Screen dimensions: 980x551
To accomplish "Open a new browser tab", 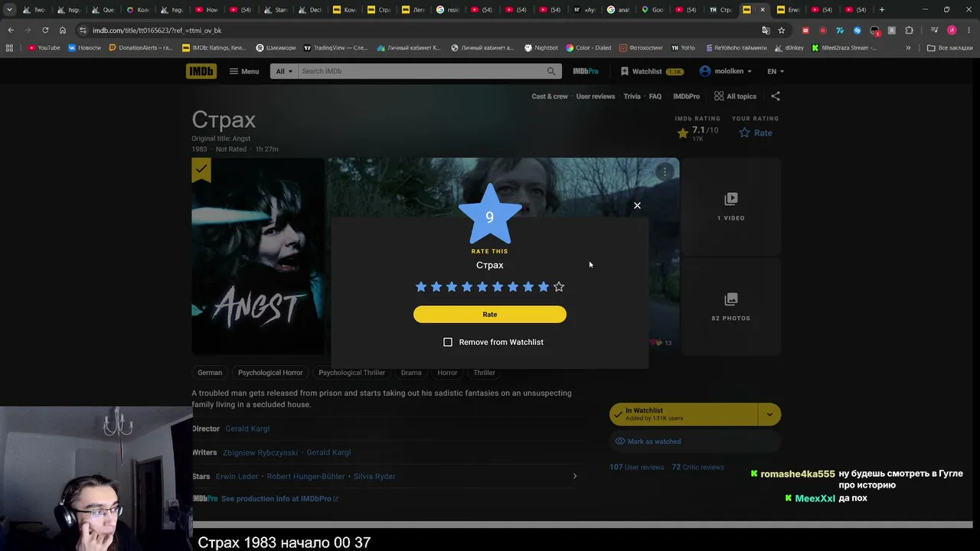I will [882, 10].
